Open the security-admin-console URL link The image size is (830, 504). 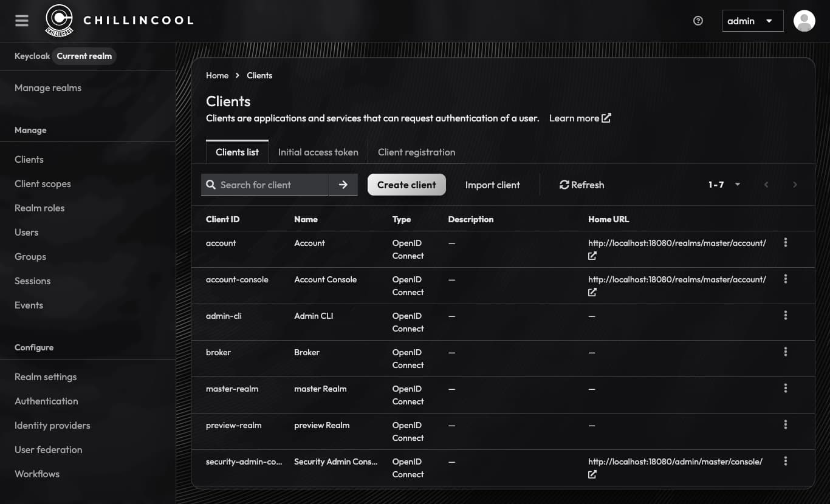(x=675, y=461)
